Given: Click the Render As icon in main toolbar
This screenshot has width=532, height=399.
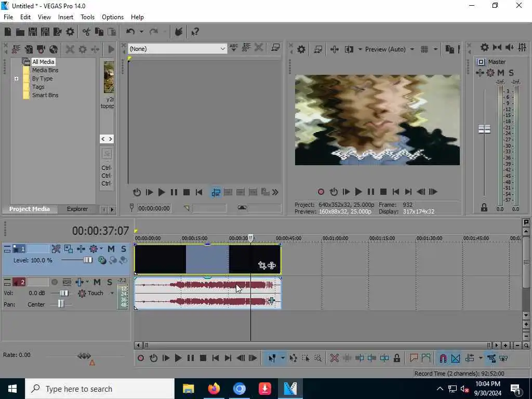Looking at the screenshot, I should tap(57, 32).
